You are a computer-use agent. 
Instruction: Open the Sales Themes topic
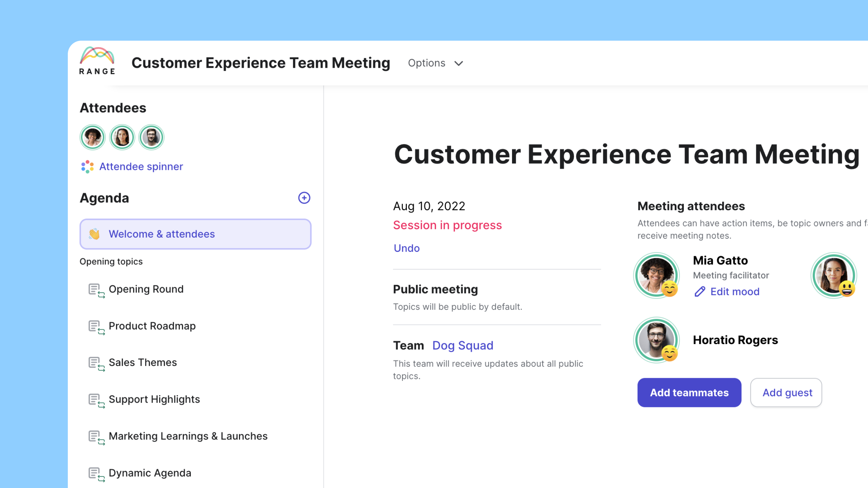click(x=143, y=363)
